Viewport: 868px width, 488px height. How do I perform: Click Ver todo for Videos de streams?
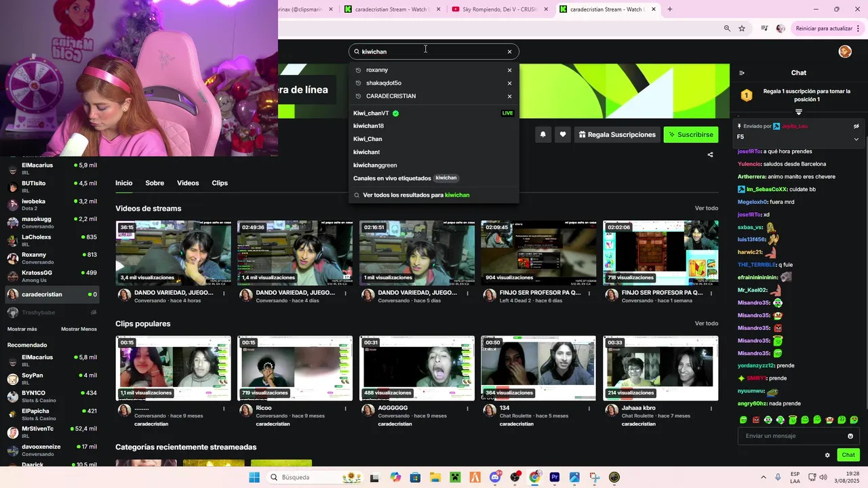(x=706, y=208)
